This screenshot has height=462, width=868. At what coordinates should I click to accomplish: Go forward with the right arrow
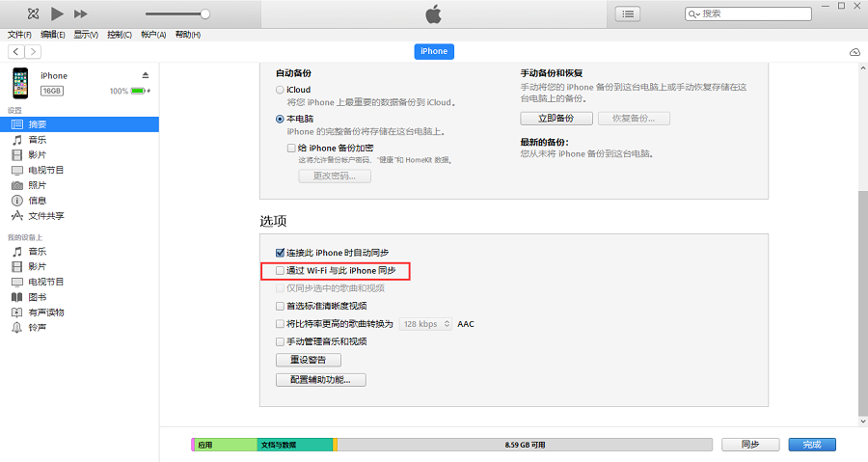coord(33,51)
